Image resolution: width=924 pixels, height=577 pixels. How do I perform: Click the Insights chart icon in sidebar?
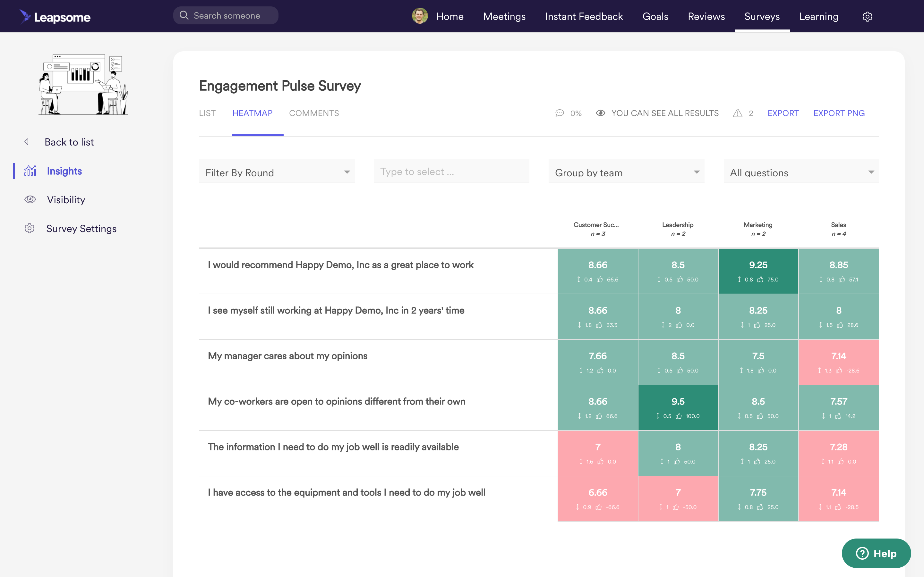tap(30, 171)
